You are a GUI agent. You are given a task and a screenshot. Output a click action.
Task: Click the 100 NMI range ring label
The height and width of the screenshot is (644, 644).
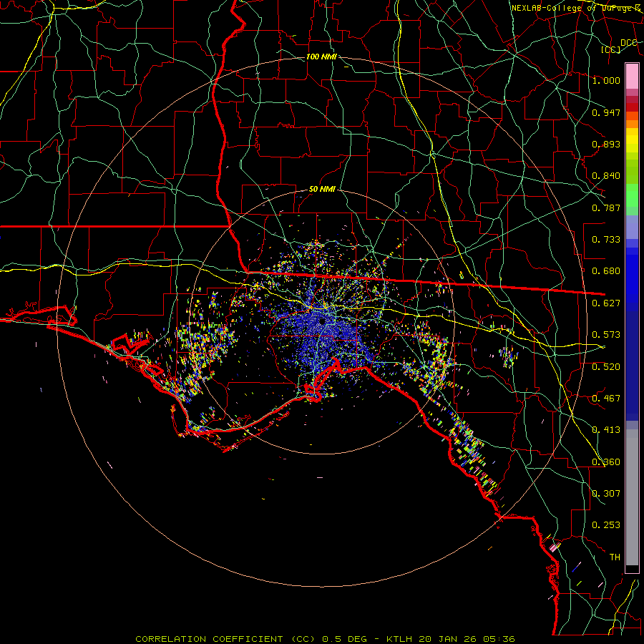coord(321,57)
